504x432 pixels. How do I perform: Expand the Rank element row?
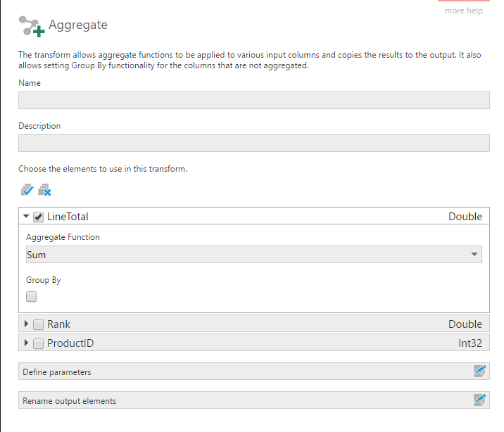pos(27,324)
